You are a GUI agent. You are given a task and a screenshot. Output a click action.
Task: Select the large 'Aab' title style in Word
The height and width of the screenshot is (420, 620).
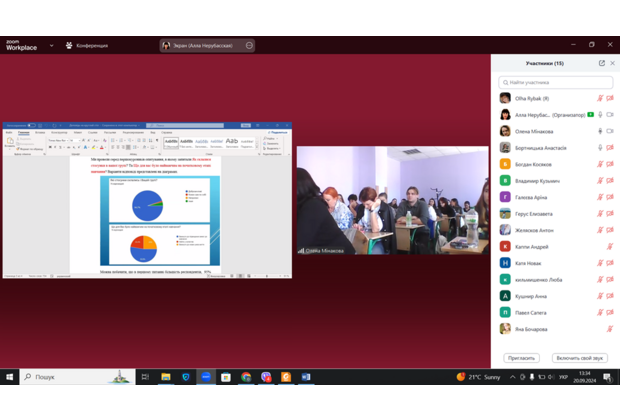tap(232, 143)
